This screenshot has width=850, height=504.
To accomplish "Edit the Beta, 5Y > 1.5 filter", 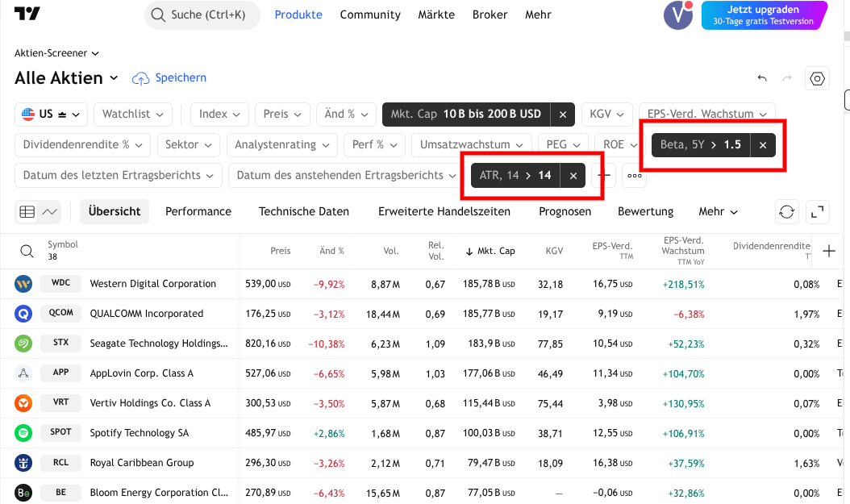I will [x=701, y=144].
